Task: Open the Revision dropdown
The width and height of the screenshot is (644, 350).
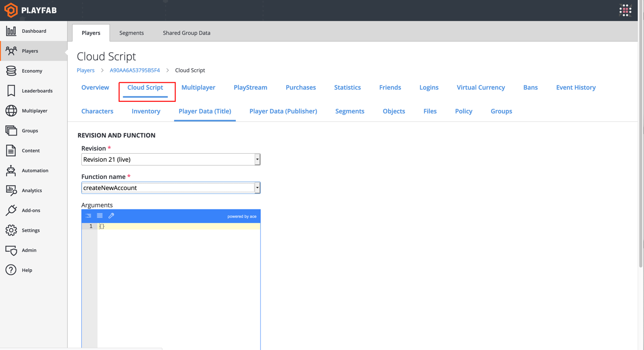Action: coord(171,159)
